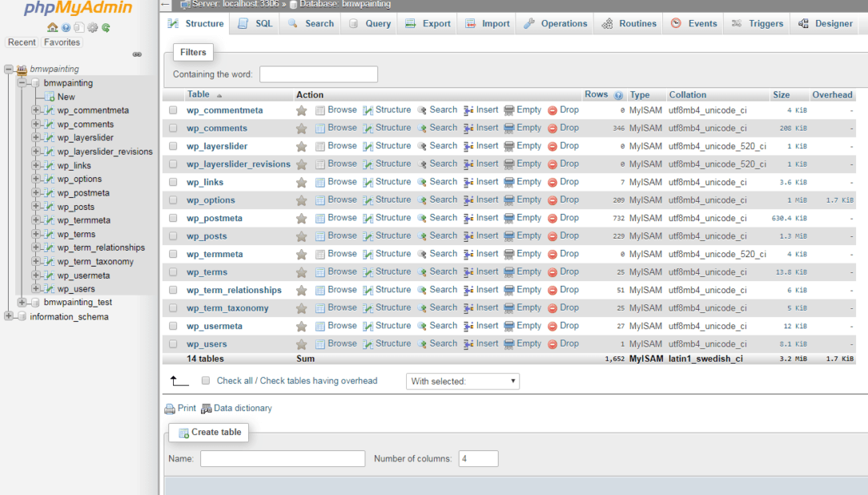868x495 pixels.
Task: Open the phpMyAdmin documentation page icon
Action: pyautogui.click(x=78, y=27)
